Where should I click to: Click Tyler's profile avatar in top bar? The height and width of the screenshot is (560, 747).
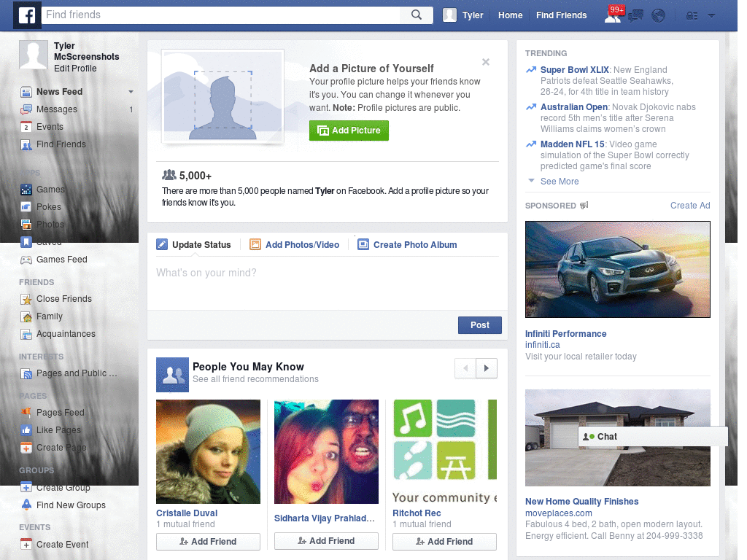(449, 15)
